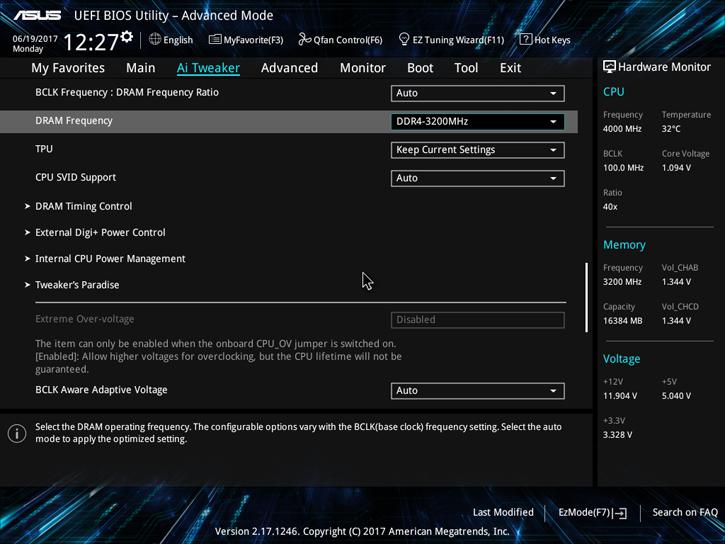Click the 12:27 clock display
The image size is (725, 544).
point(91,43)
